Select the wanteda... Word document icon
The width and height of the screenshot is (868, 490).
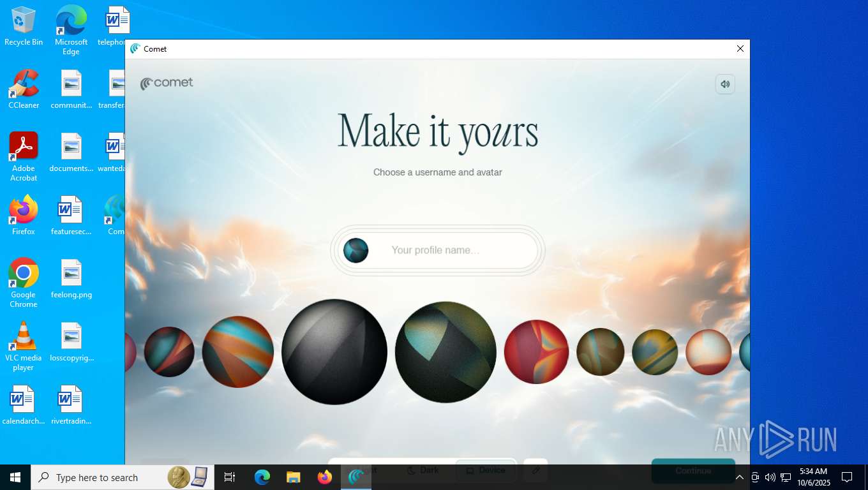pyautogui.click(x=112, y=152)
